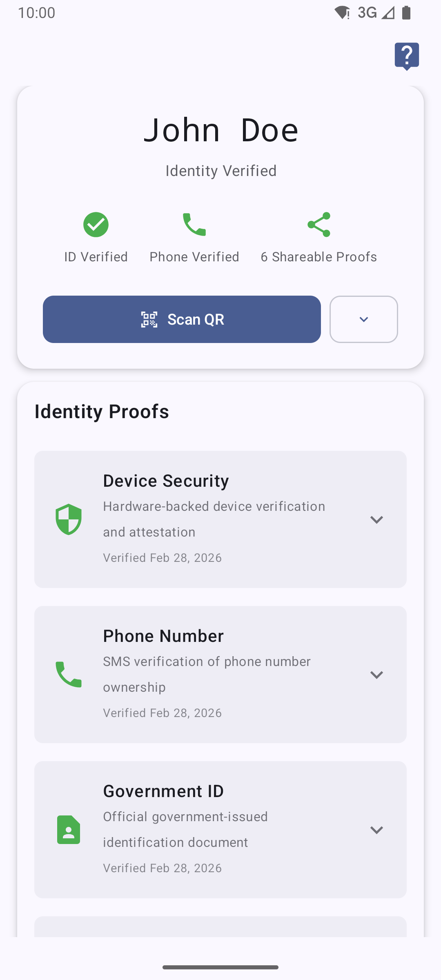
Task: Expand the Phone Number proof details
Action: pyautogui.click(x=376, y=675)
